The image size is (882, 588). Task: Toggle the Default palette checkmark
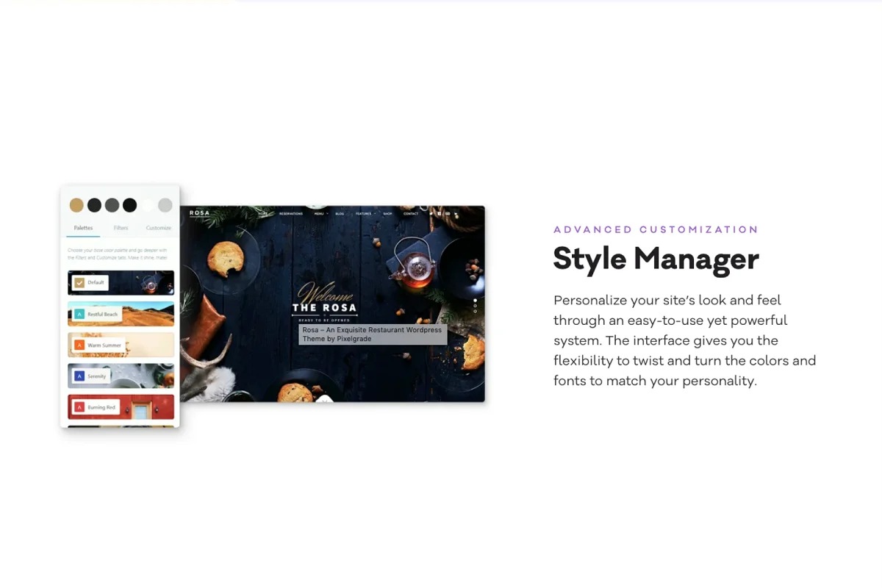click(79, 282)
